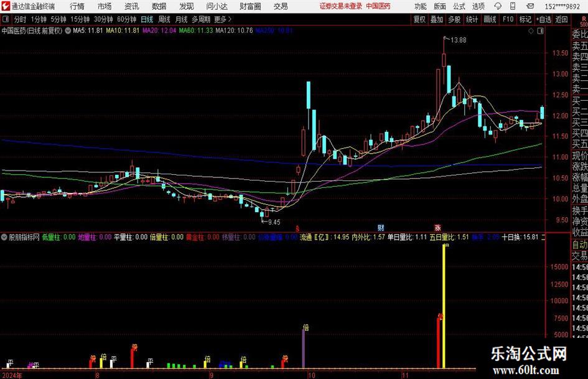
Task: Click the 画线 drawing button
Action: (490, 19)
